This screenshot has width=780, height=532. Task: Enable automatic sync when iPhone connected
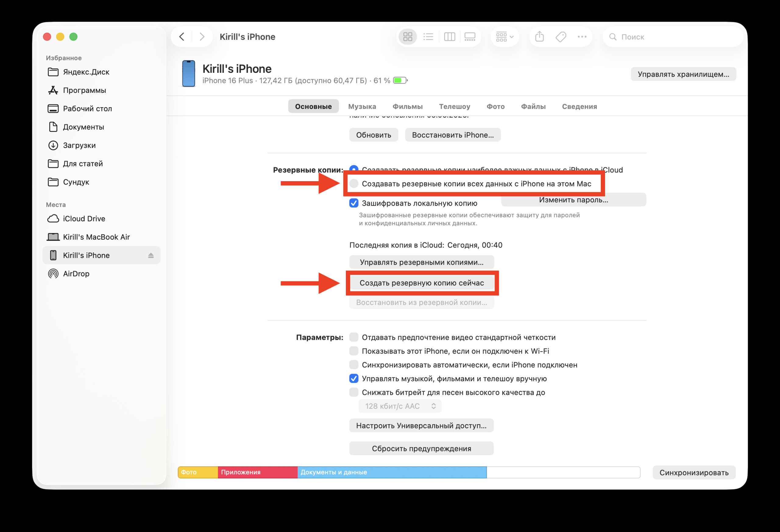354,365
